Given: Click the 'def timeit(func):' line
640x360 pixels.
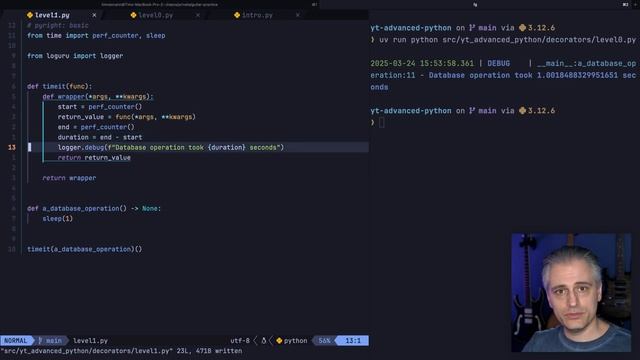Looking at the screenshot, I should (60, 87).
